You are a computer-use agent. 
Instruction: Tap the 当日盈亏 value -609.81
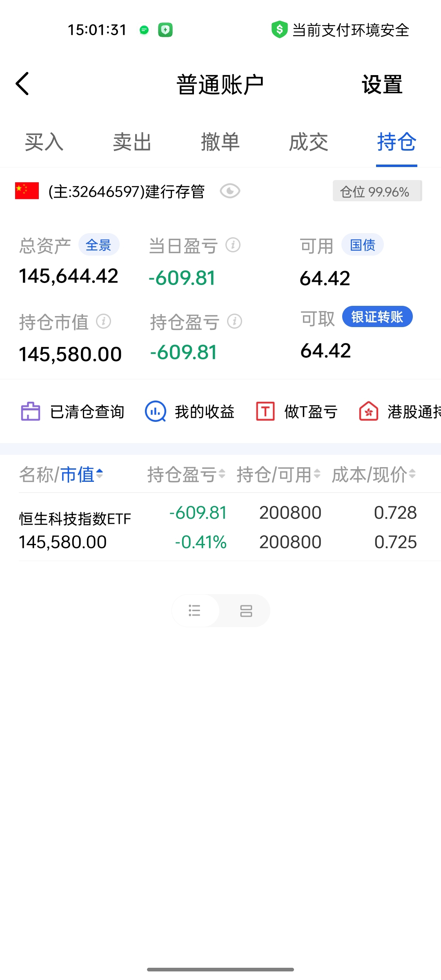[182, 278]
